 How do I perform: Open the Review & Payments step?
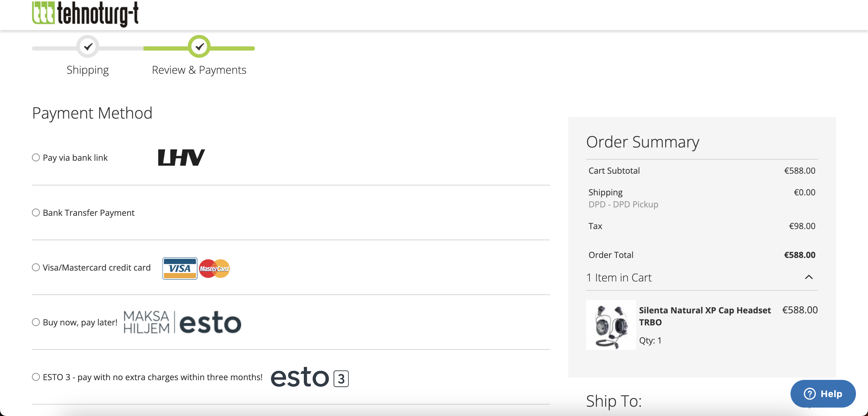199,70
